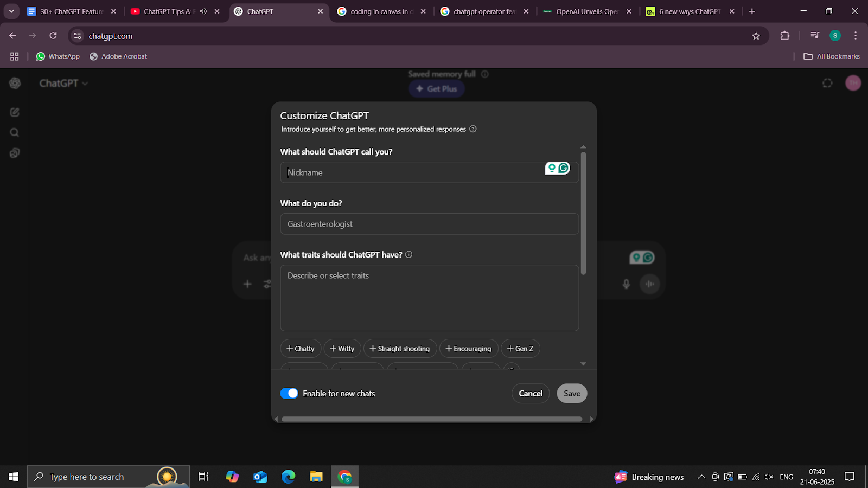This screenshot has width=868, height=488.
Task: Open File Explorer from the taskbar
Action: pyautogui.click(x=316, y=477)
